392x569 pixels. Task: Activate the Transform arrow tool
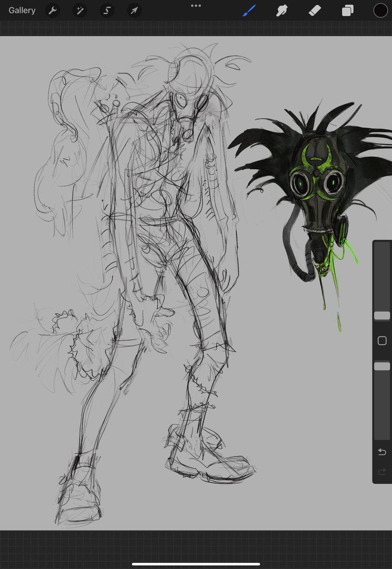135,10
